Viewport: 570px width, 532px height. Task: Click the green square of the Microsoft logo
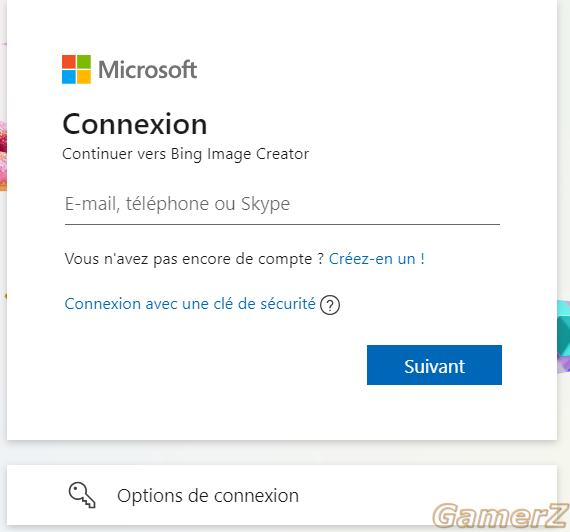tap(84, 62)
